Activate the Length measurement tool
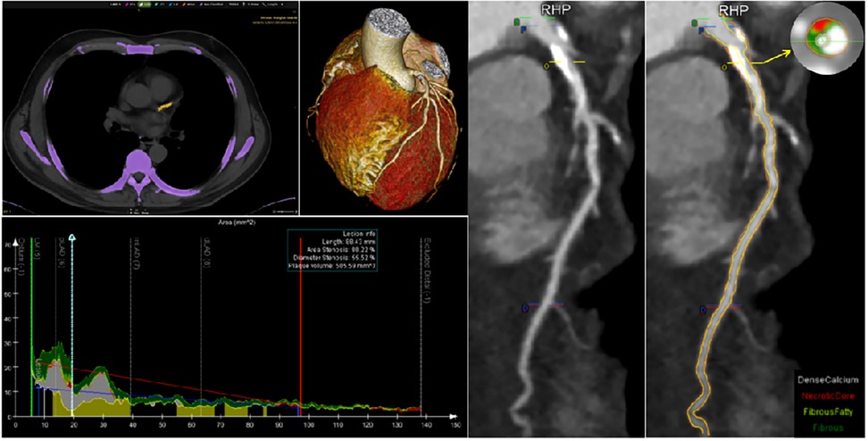Viewport: 868px width, 441px height. click(x=271, y=4)
